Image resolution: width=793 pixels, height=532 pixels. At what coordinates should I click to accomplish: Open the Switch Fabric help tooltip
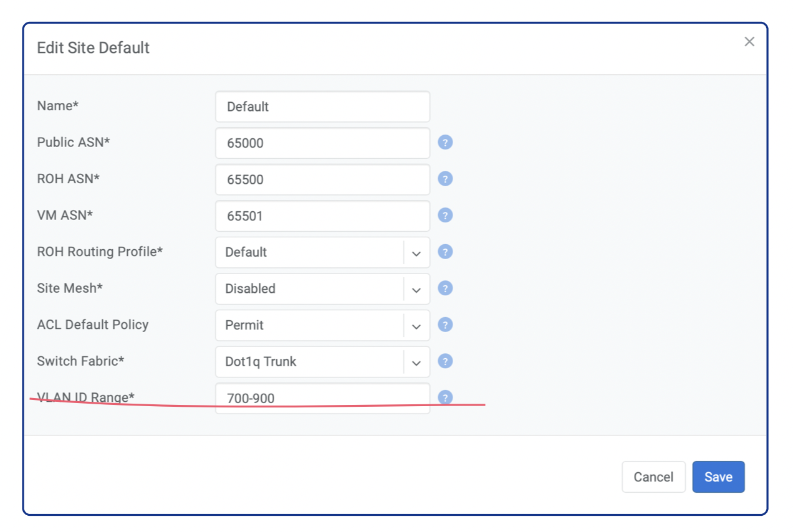(445, 361)
